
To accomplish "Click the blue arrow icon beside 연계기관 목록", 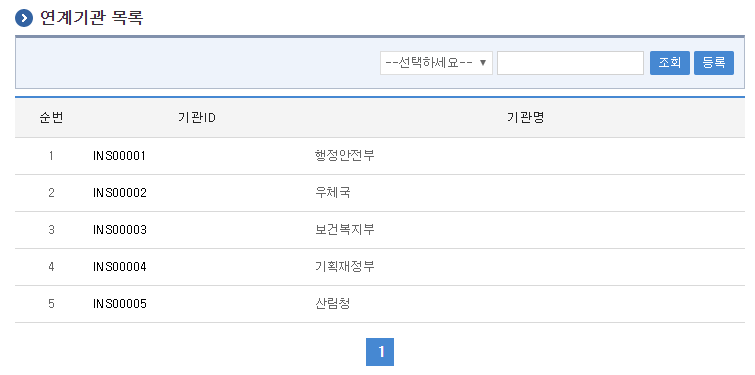I will coord(24,18).
